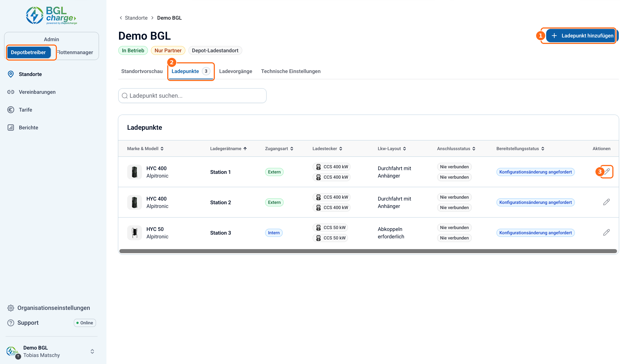624x364 pixels.
Task: Go back using breadcrumb left chevron
Action: coord(121,18)
